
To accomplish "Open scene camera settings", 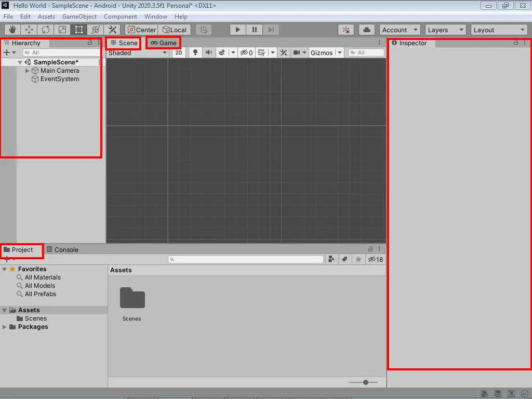I will click(x=299, y=52).
